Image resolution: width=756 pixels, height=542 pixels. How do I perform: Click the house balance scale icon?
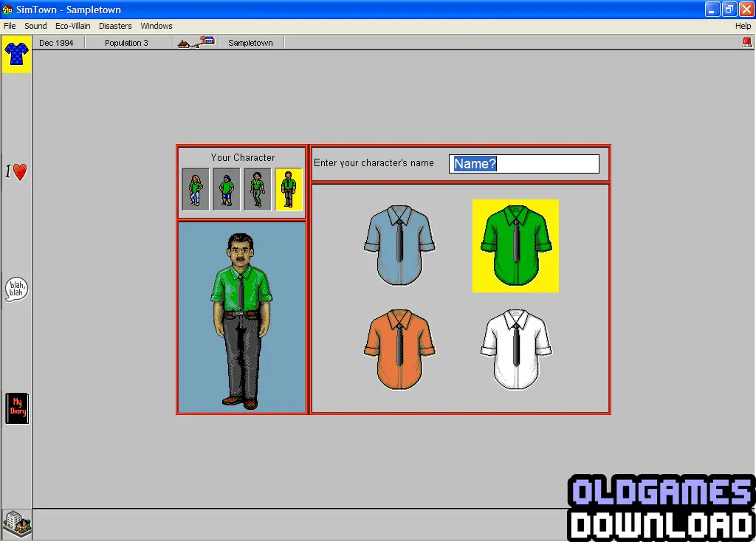tap(196, 42)
